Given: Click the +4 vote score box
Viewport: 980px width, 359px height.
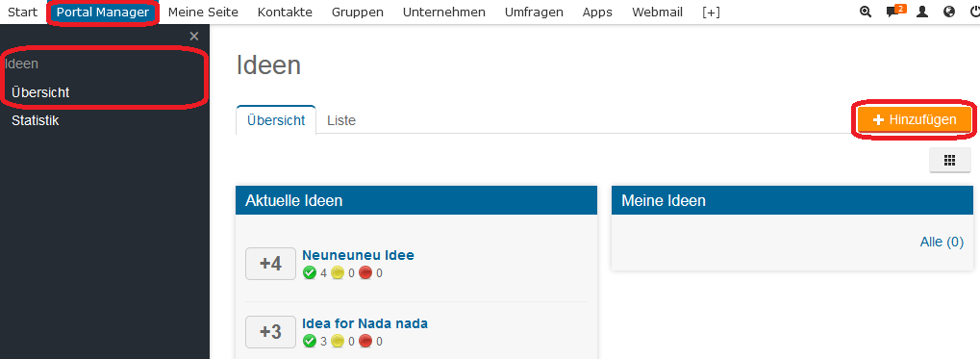Looking at the screenshot, I should pos(270,264).
